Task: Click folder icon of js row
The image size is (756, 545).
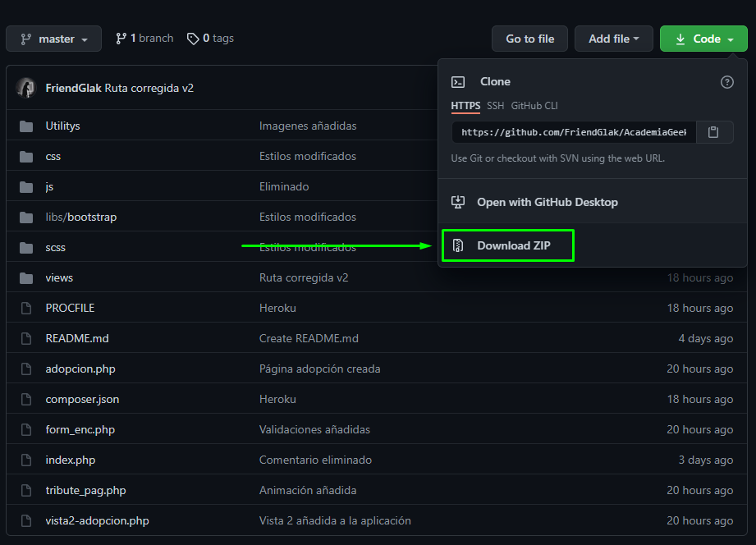Action: [x=26, y=187]
